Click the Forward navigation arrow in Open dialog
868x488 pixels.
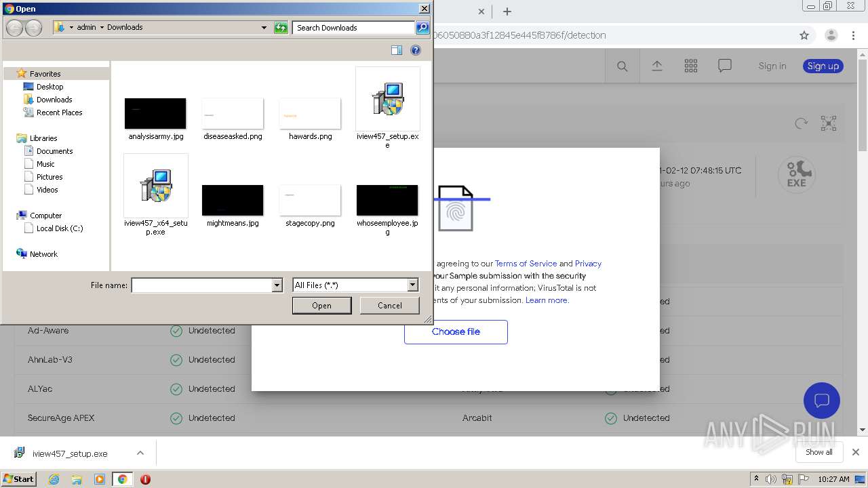(33, 28)
